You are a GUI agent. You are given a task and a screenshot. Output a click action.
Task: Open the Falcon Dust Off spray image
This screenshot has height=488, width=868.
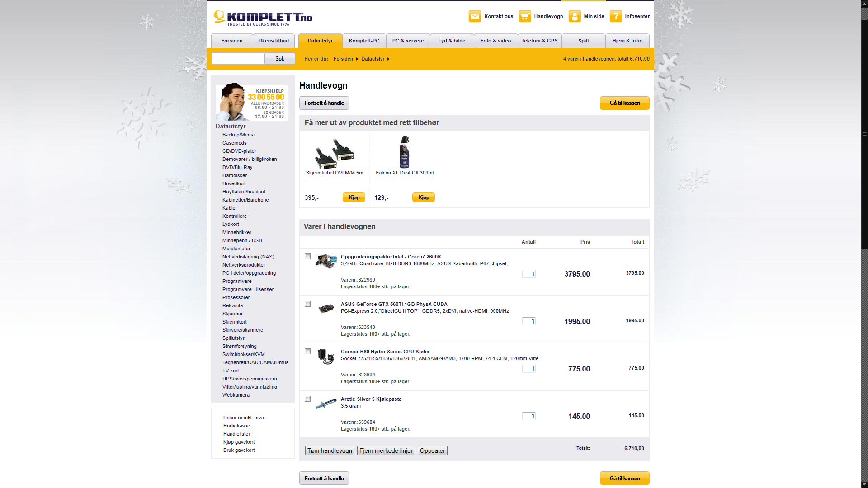coord(405,152)
